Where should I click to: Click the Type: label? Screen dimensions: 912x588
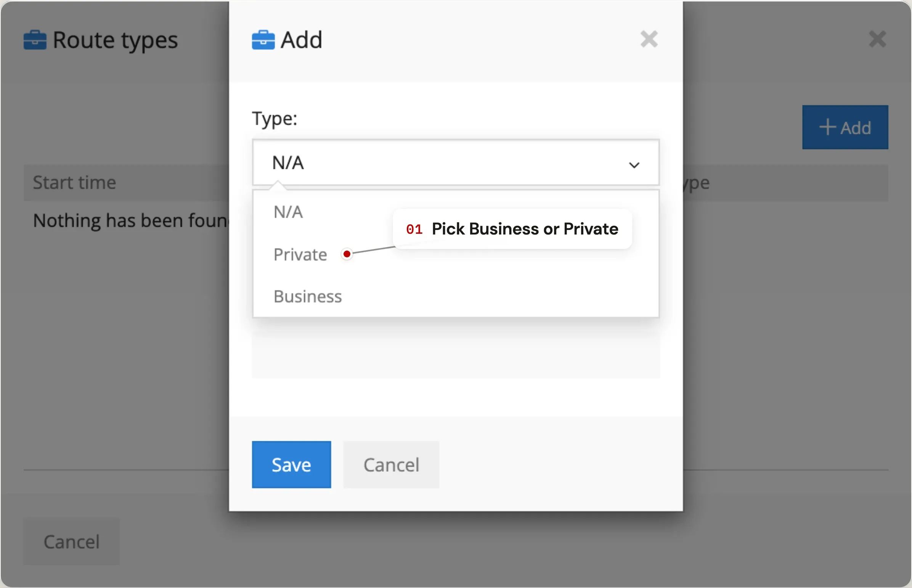point(275,119)
